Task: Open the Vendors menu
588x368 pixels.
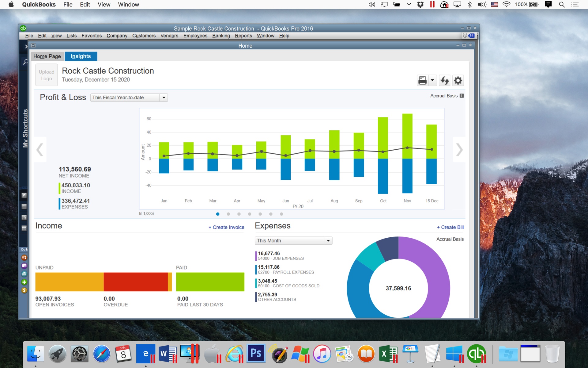Action: [x=169, y=36]
